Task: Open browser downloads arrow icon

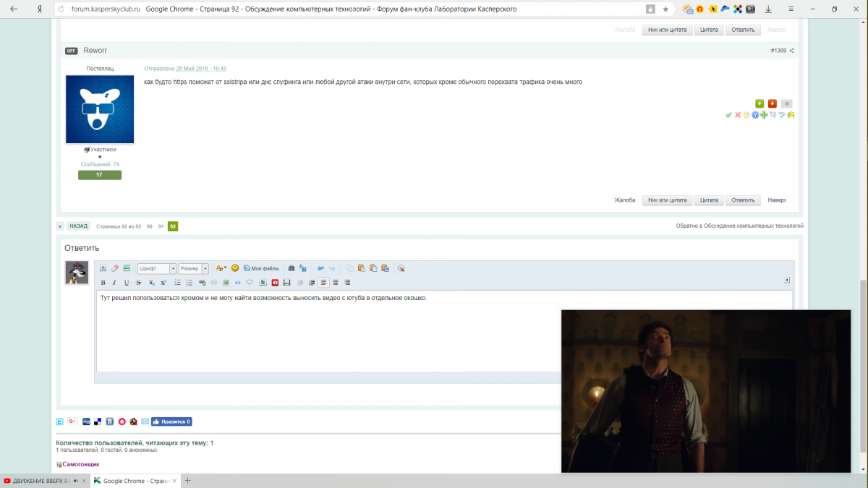Action: pos(767,9)
